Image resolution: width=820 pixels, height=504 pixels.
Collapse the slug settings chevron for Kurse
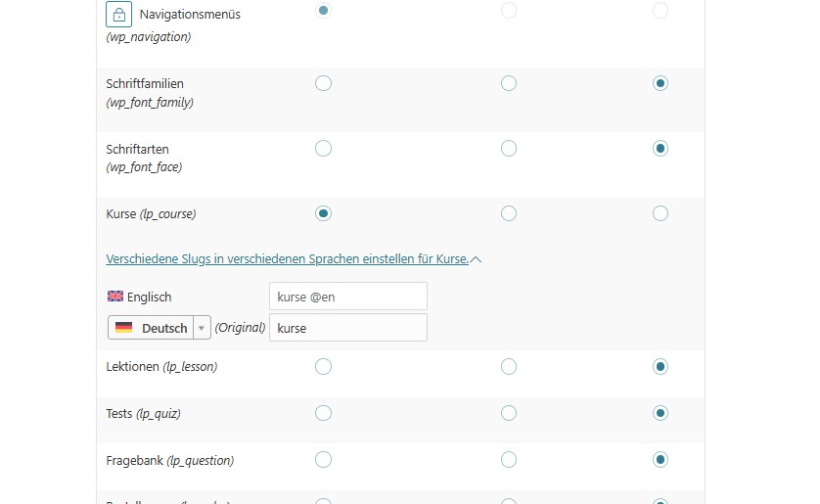click(476, 259)
